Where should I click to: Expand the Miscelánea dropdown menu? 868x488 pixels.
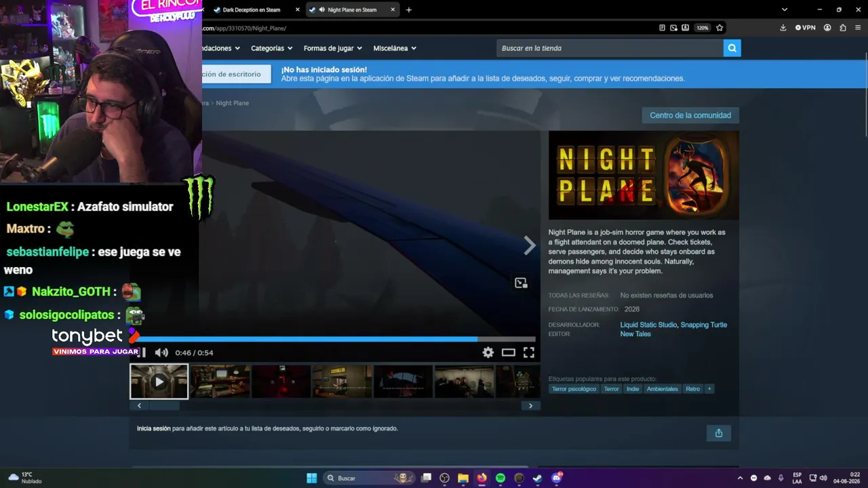pyautogui.click(x=395, y=48)
